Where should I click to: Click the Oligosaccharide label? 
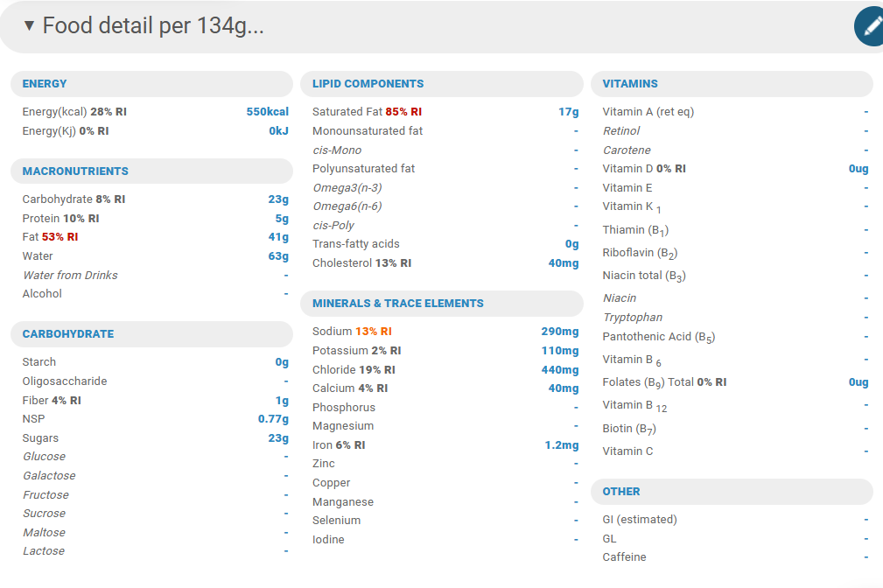click(x=65, y=381)
